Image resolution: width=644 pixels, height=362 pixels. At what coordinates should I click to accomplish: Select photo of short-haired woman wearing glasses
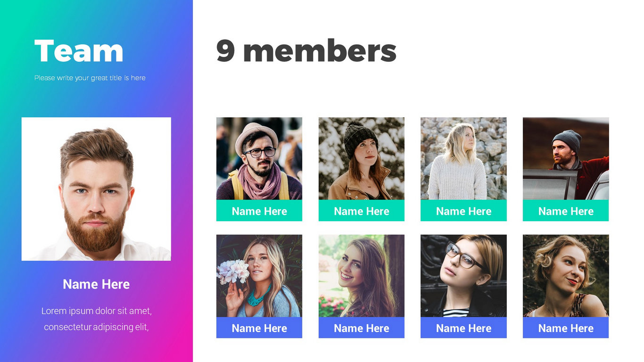tap(463, 276)
